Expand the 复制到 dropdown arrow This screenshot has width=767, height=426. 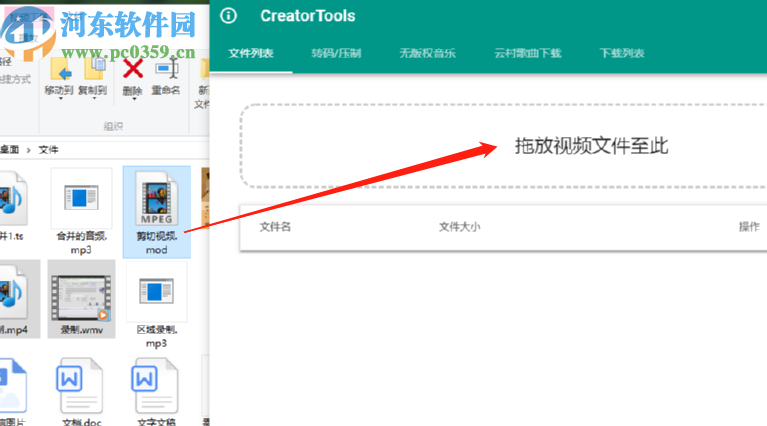coord(94,99)
